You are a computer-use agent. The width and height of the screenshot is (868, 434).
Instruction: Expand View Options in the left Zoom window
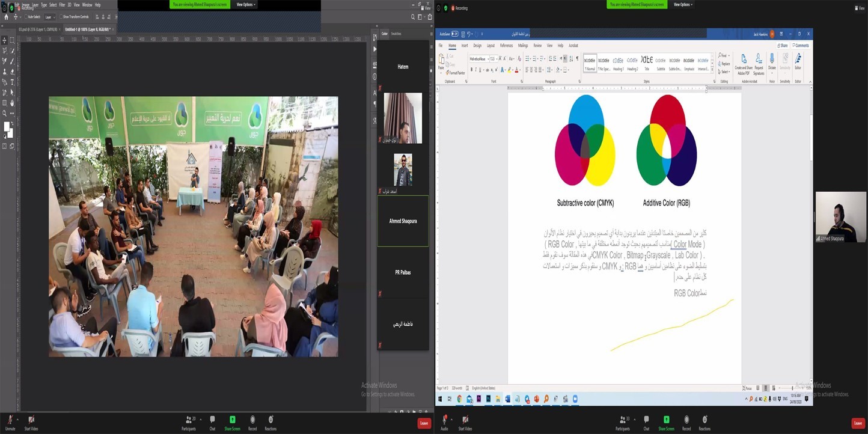(245, 5)
